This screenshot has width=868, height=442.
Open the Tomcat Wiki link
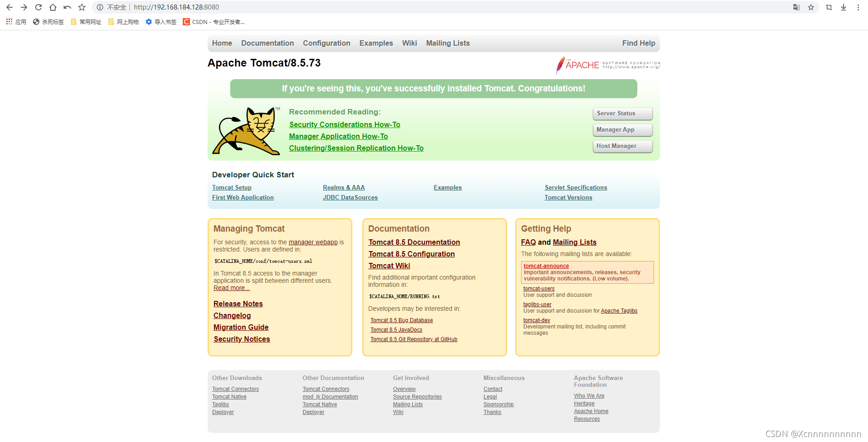click(x=389, y=266)
